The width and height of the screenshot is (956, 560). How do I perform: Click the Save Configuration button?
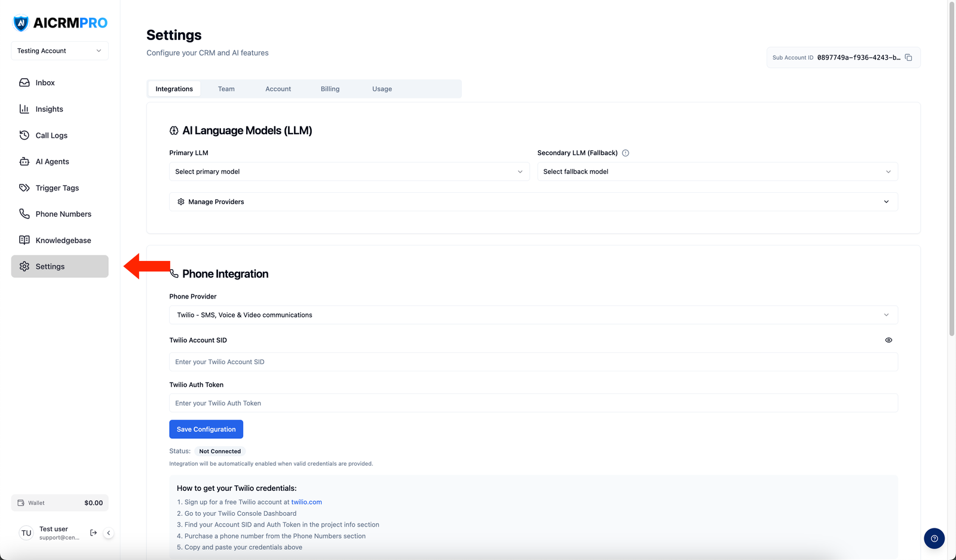click(206, 429)
